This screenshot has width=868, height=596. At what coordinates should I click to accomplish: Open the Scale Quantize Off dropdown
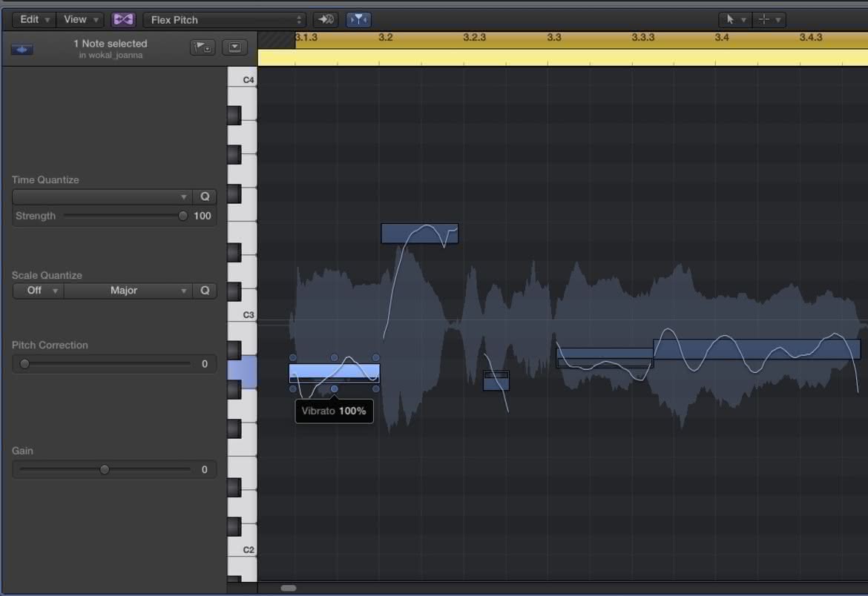38,291
